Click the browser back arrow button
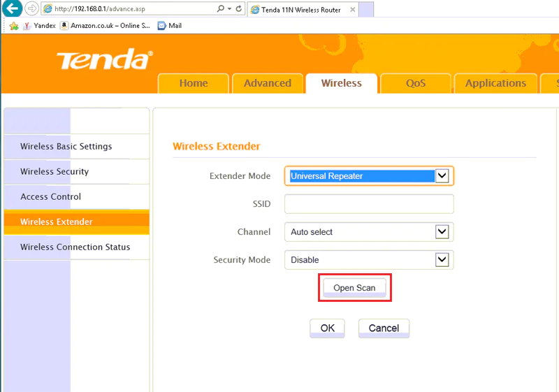This screenshot has width=559, height=392. [x=12, y=8]
